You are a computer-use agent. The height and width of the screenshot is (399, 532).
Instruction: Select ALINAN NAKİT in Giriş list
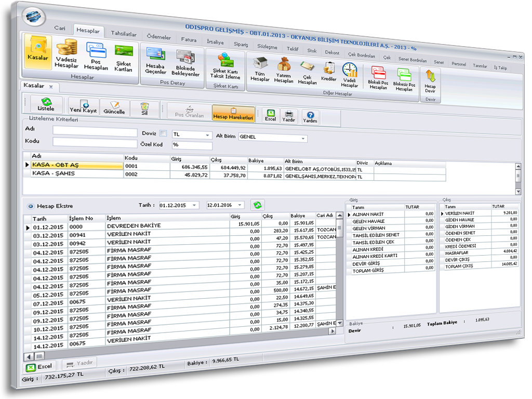[x=392, y=214]
